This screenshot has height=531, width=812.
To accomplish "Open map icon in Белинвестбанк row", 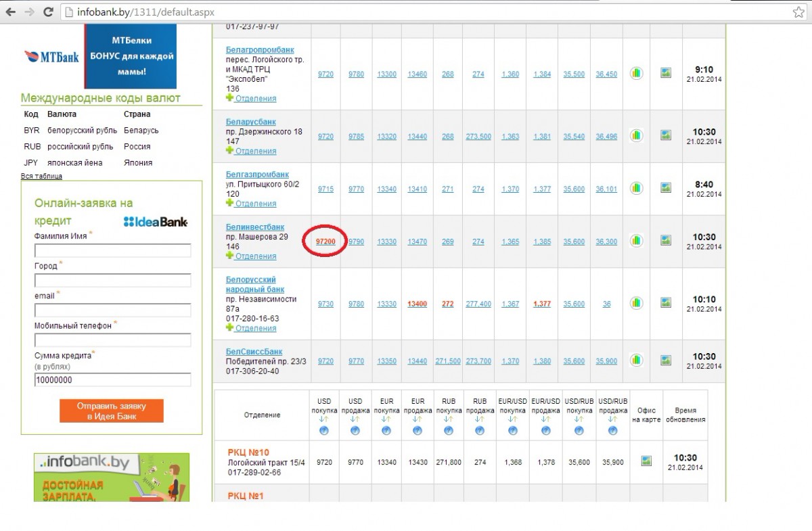I will (x=666, y=240).
